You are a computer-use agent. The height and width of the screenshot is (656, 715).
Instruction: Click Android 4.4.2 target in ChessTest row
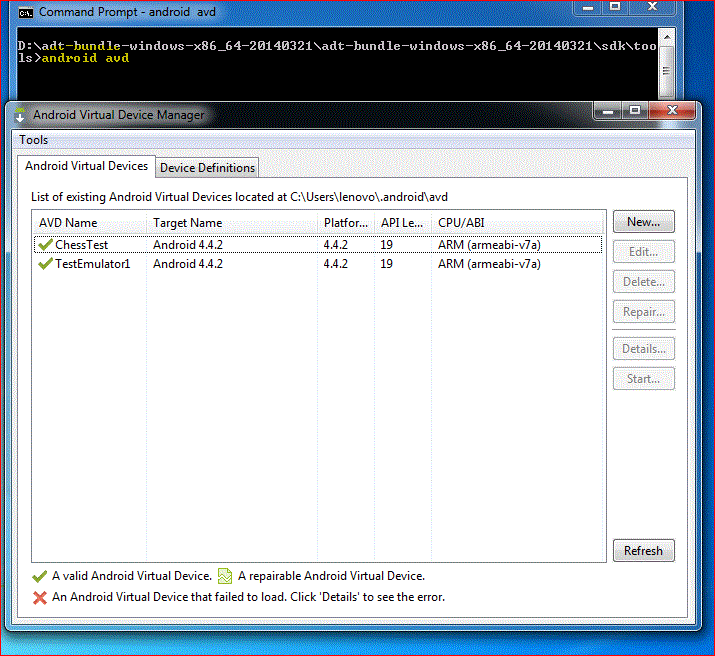pos(188,245)
